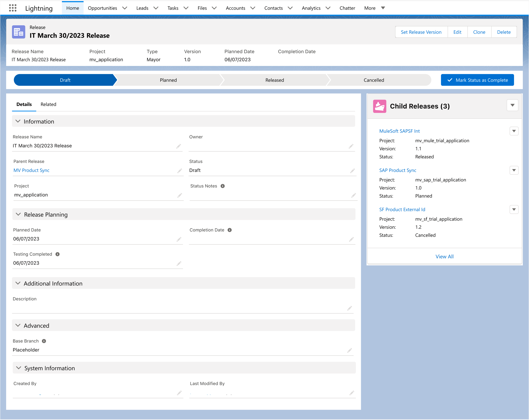
Task: Open the Home navigation tab
Action: 73,8
